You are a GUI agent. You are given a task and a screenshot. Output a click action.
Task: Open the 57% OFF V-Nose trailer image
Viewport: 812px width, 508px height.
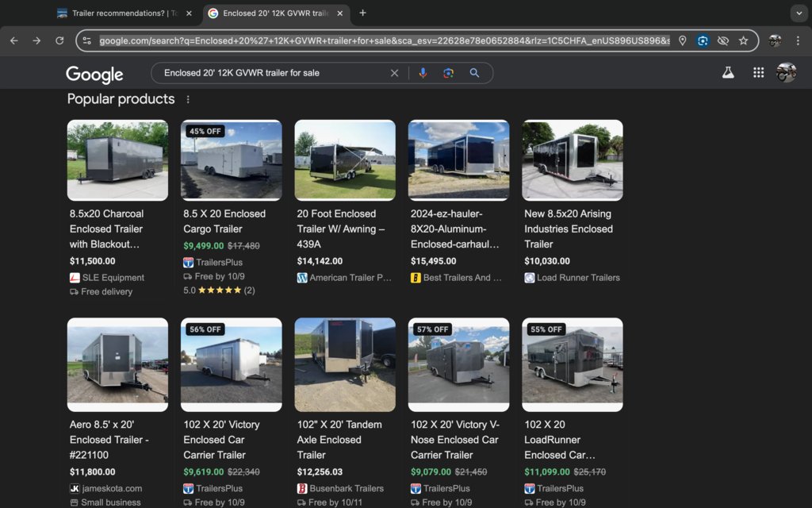pyautogui.click(x=459, y=365)
